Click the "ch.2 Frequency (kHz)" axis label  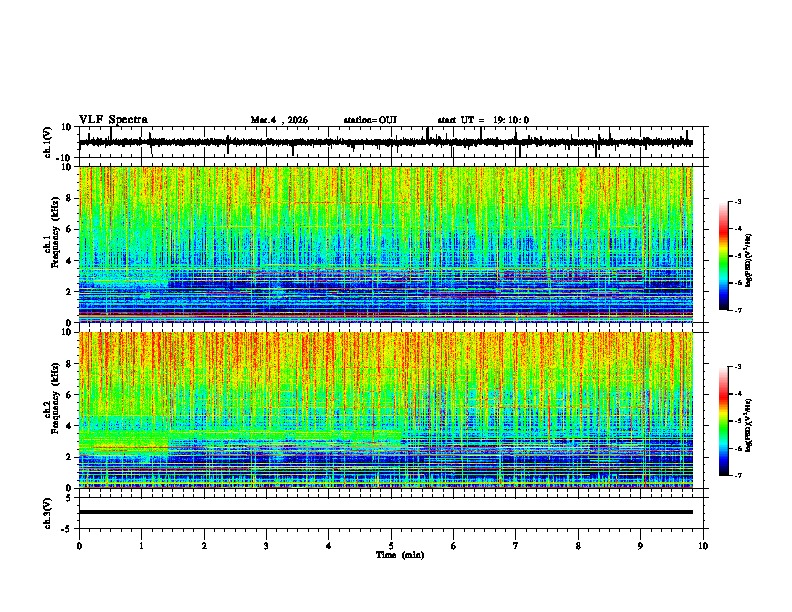click(53, 398)
